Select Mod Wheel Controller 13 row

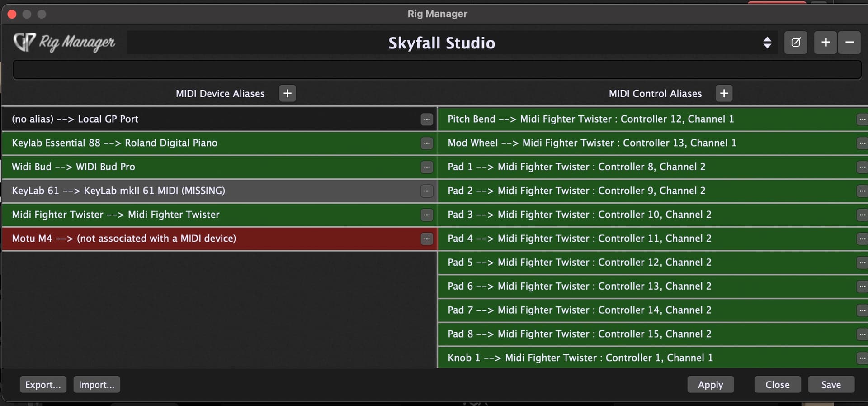tap(653, 143)
